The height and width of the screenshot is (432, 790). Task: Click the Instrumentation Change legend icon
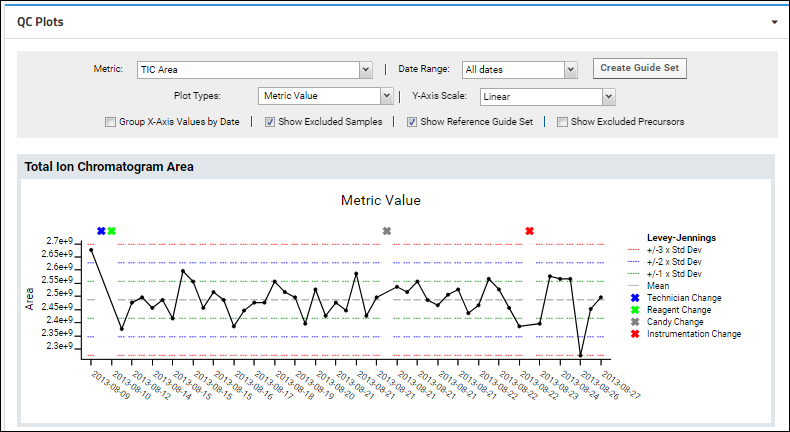click(x=635, y=334)
